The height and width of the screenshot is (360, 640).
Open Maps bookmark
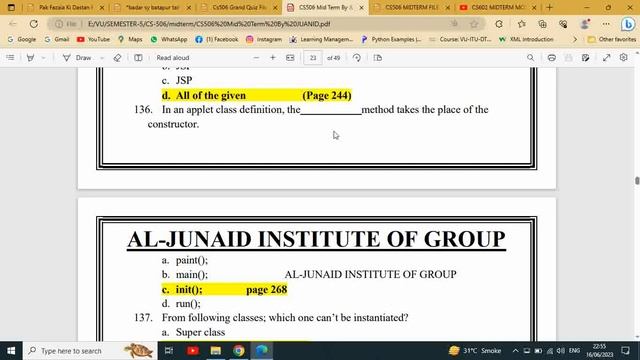(130, 39)
